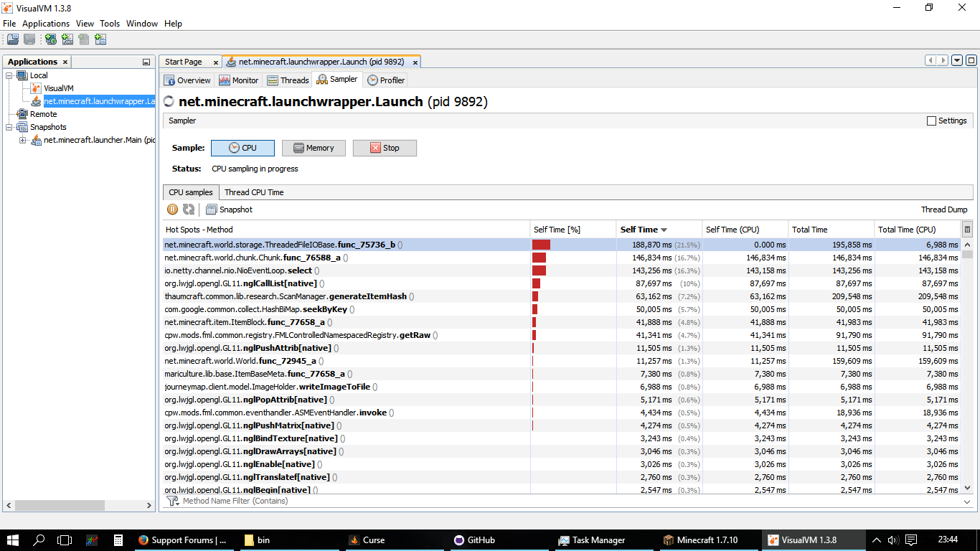Click the Update Results Now refresh icon

[x=189, y=209]
